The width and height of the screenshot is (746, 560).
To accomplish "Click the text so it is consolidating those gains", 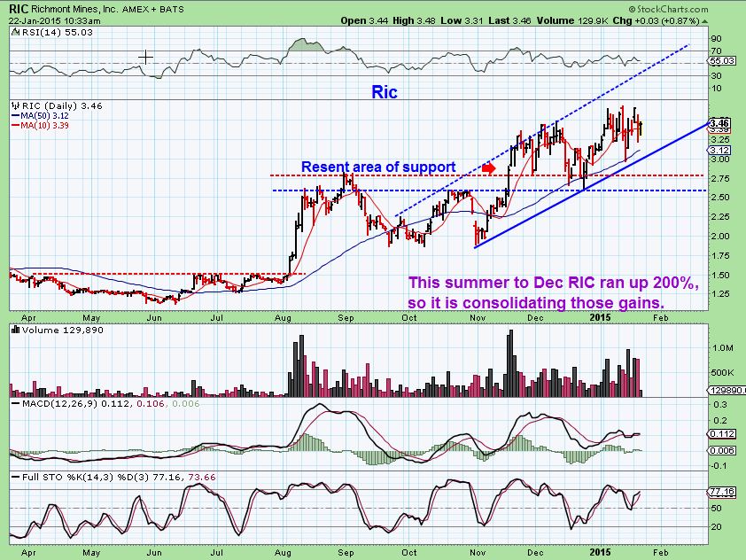I will [x=536, y=303].
